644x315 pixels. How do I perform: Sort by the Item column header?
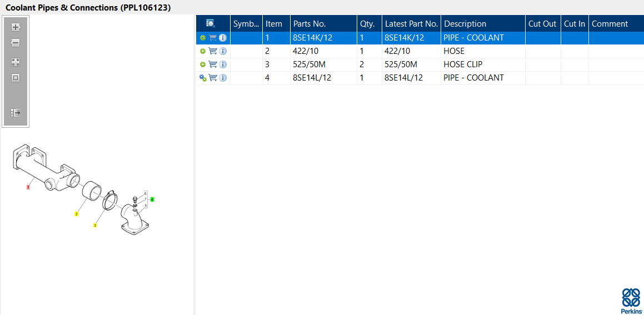[x=276, y=24]
